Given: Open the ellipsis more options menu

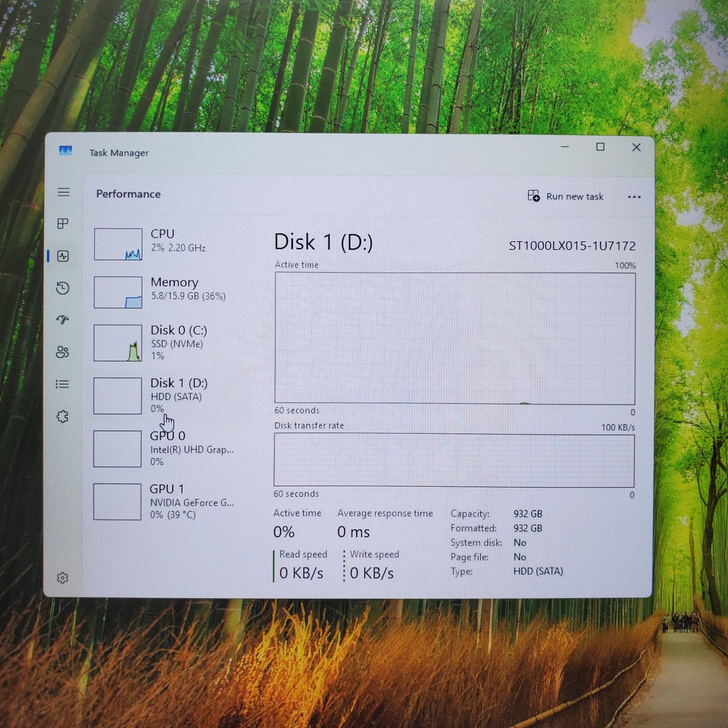Looking at the screenshot, I should (634, 196).
